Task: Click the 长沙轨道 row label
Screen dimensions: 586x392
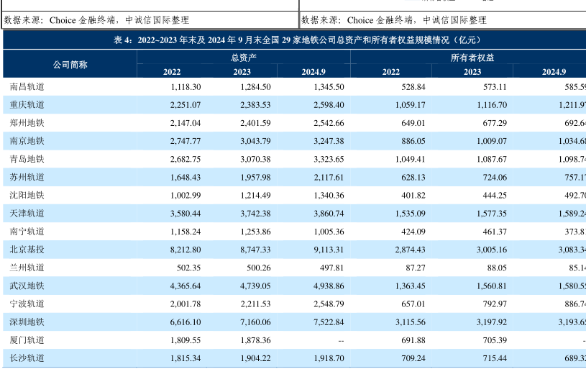Action: coord(27,358)
